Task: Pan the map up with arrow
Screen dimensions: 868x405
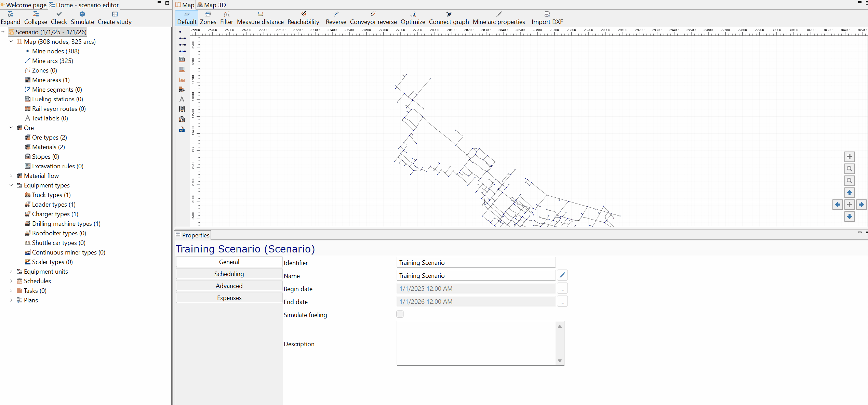Action: [849, 193]
